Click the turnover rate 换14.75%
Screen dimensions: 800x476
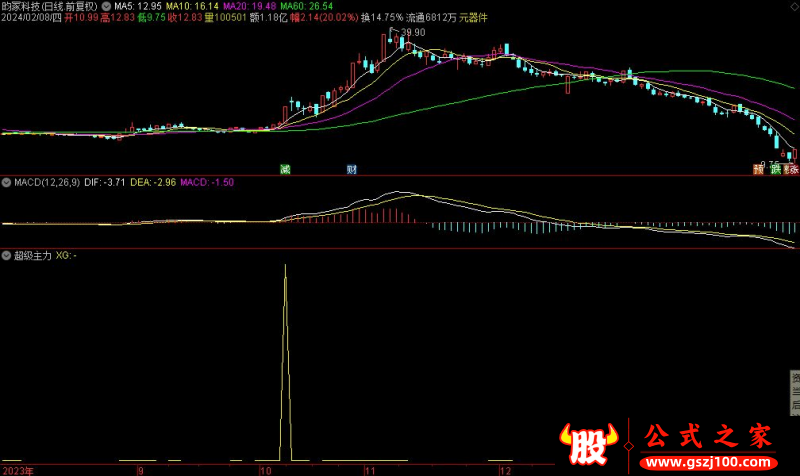(382, 18)
